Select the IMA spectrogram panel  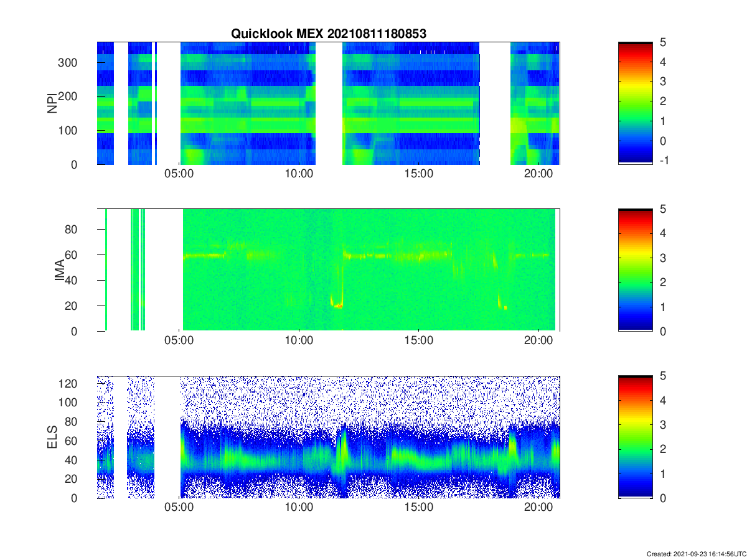pos(328,269)
